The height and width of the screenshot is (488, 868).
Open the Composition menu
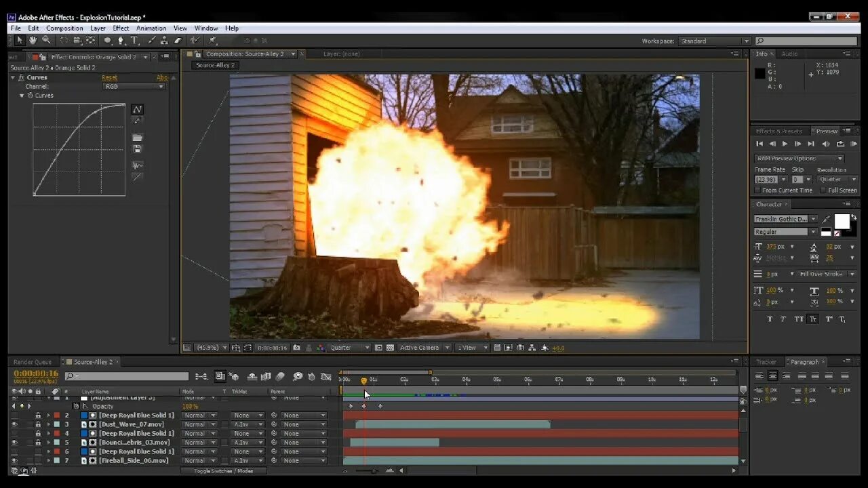point(64,28)
